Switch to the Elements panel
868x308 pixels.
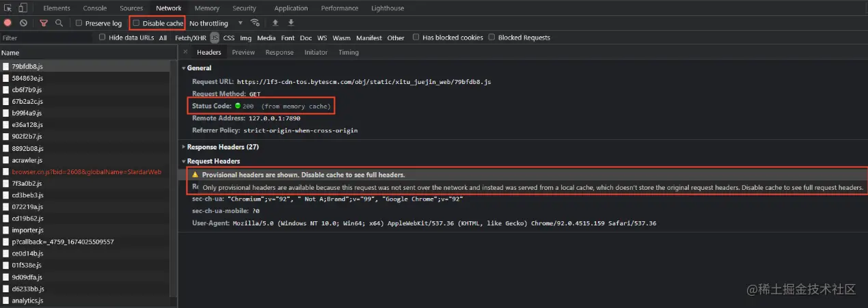point(57,8)
